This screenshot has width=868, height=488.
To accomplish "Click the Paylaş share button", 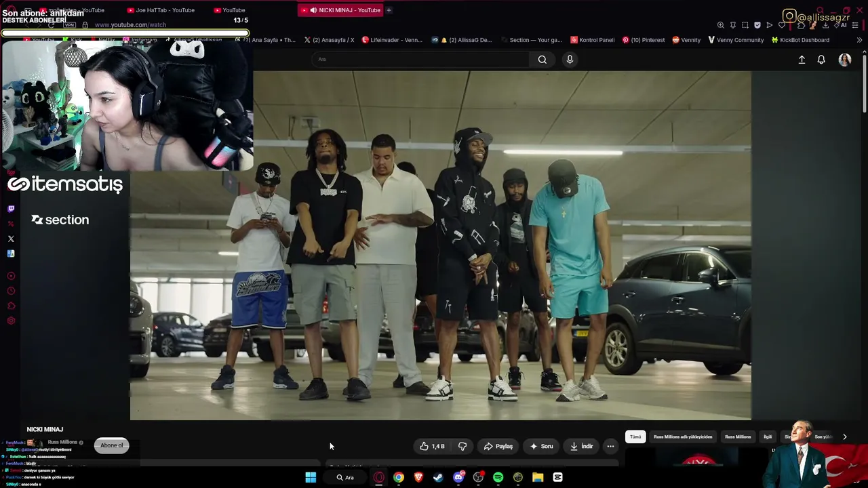I will click(x=498, y=446).
